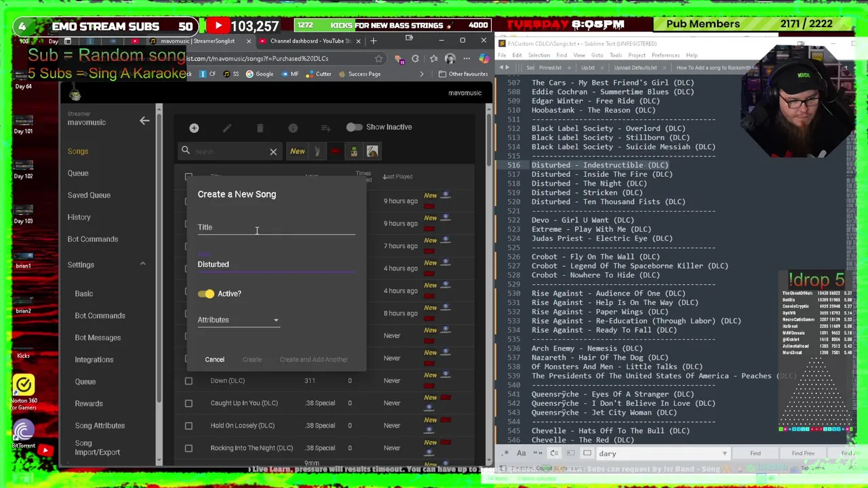
Task: Click the add-to-queue playlist icon
Action: point(325,127)
